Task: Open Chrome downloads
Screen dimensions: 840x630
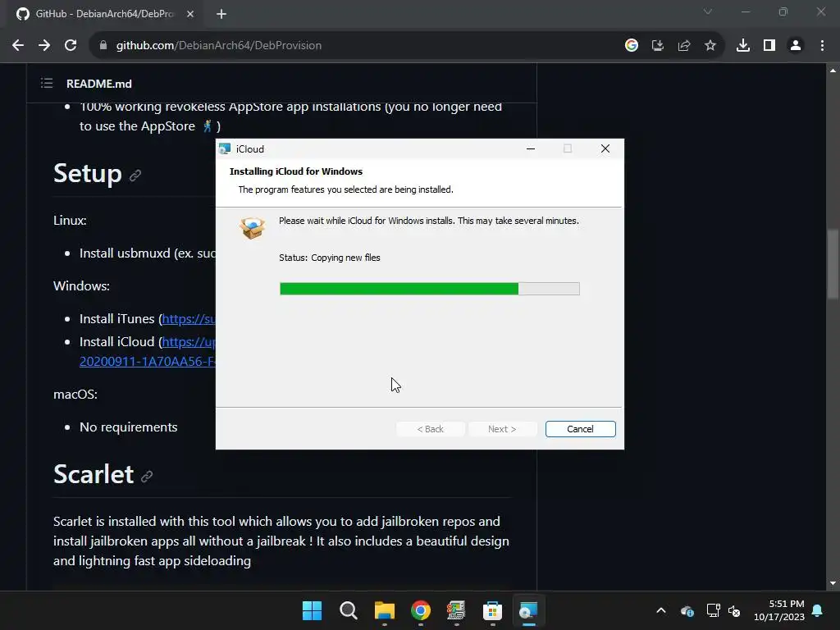Action: pyautogui.click(x=743, y=46)
